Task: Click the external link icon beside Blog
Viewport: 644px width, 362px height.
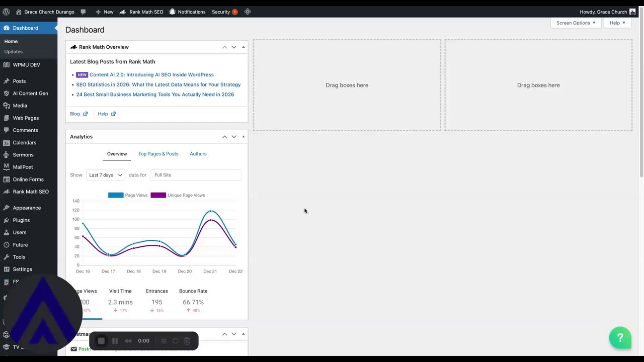Action: click(85, 114)
